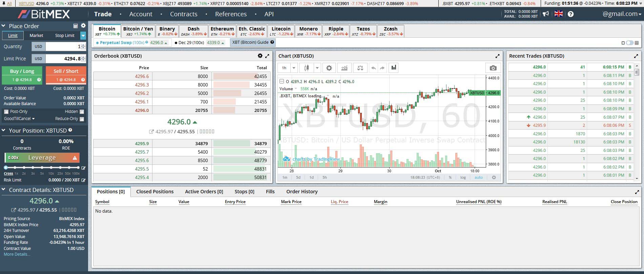
Task: Collapse the Contract Details section
Action: (3, 190)
